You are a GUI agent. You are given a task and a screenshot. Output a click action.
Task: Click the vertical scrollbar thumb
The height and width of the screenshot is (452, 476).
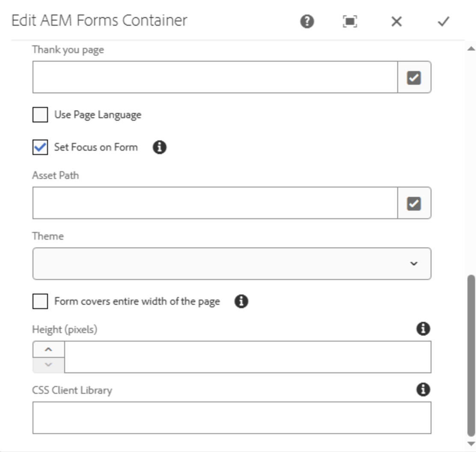pyautogui.click(x=471, y=355)
